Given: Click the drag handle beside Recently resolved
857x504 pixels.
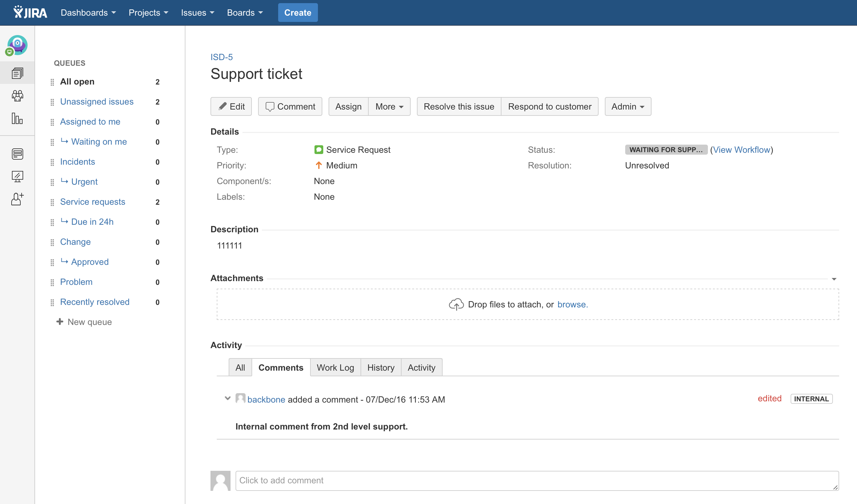Looking at the screenshot, I should tap(52, 302).
